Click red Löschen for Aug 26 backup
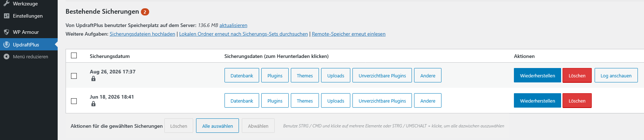 point(577,76)
